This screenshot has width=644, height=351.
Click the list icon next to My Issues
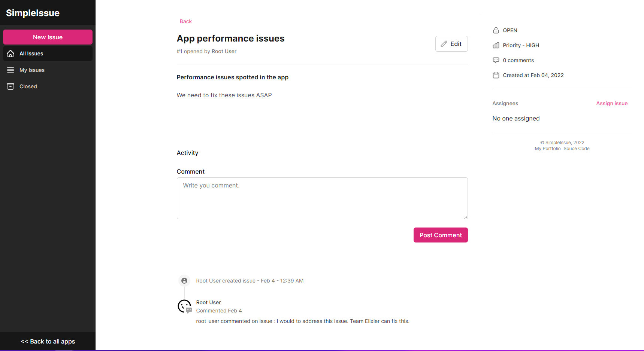pos(10,70)
